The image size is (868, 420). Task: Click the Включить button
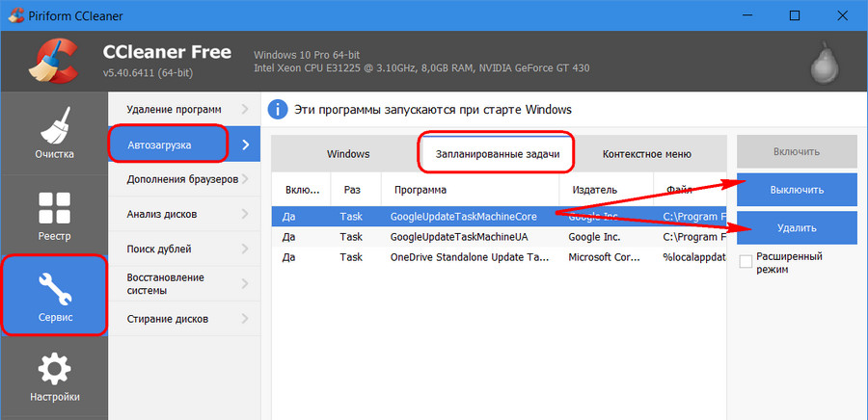(797, 151)
